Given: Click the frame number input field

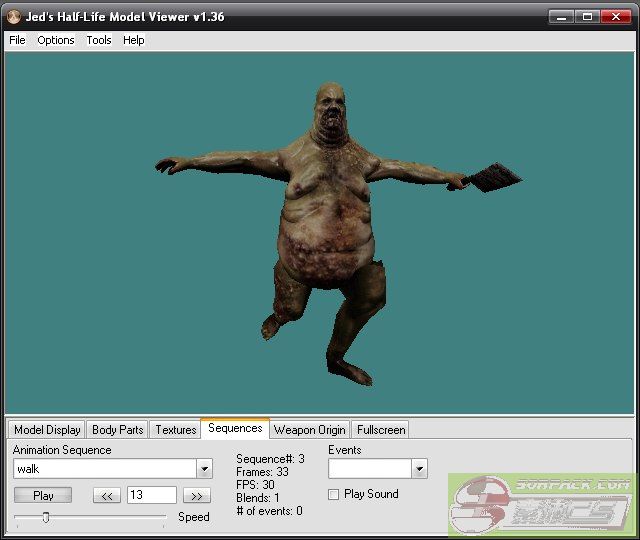Looking at the screenshot, I should click(151, 495).
